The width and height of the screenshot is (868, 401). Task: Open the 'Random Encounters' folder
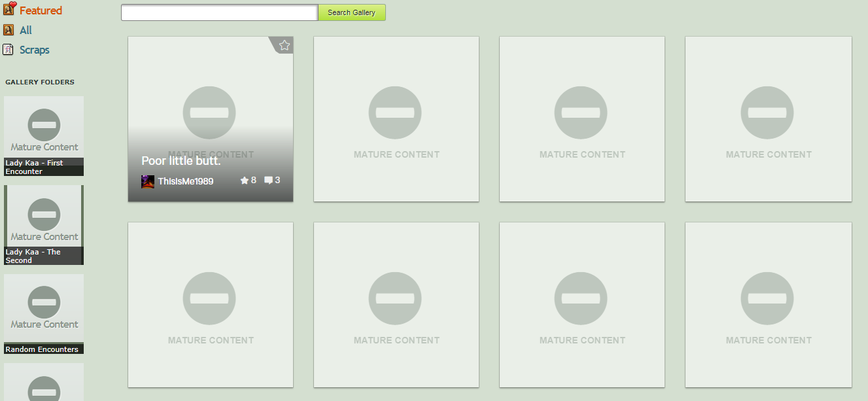point(44,314)
